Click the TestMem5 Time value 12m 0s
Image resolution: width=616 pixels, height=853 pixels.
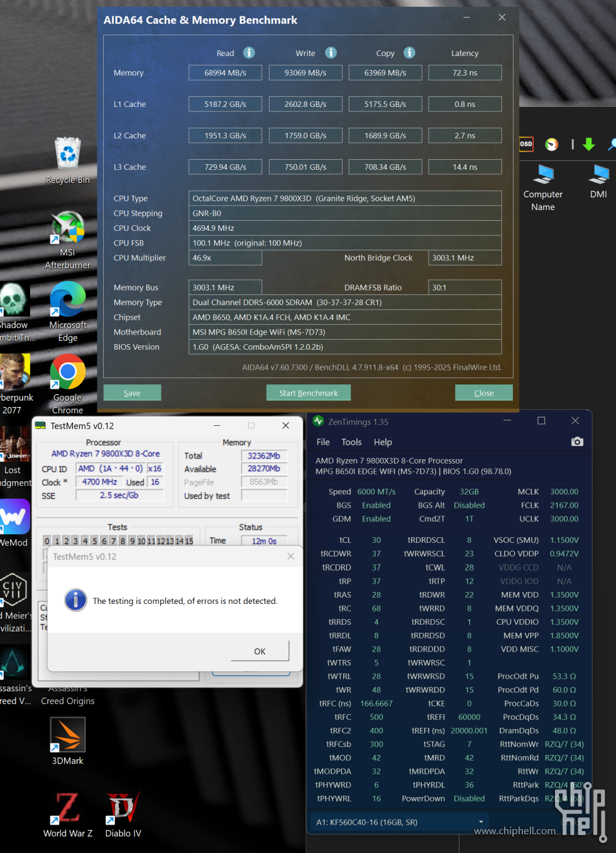point(264,541)
